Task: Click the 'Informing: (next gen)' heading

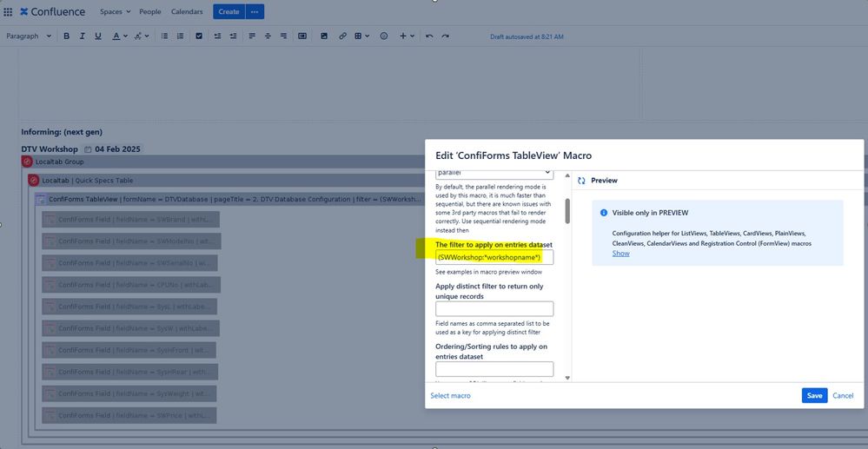Action: (x=62, y=132)
